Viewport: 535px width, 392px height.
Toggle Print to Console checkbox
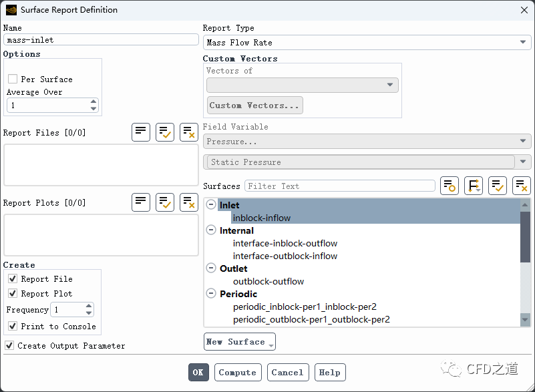[x=13, y=326]
